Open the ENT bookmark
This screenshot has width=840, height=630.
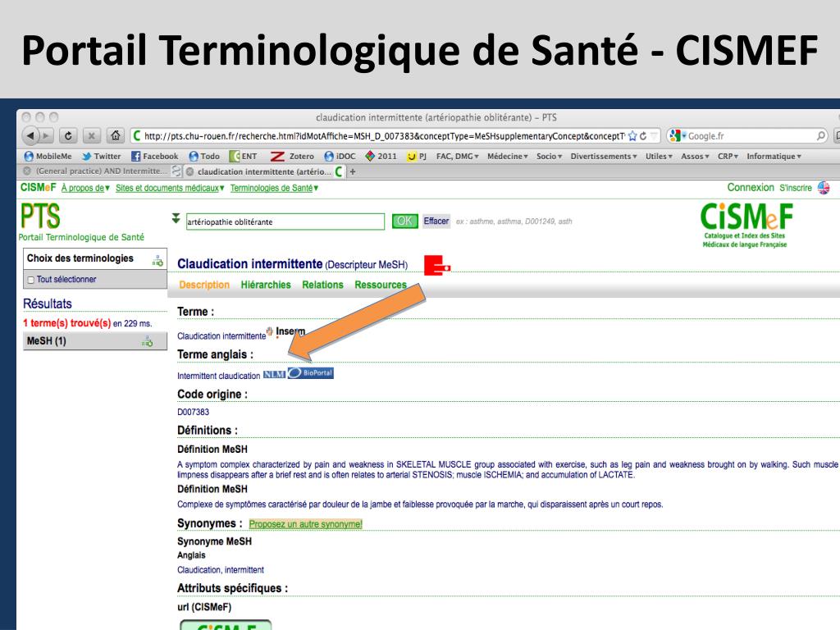pos(244,156)
